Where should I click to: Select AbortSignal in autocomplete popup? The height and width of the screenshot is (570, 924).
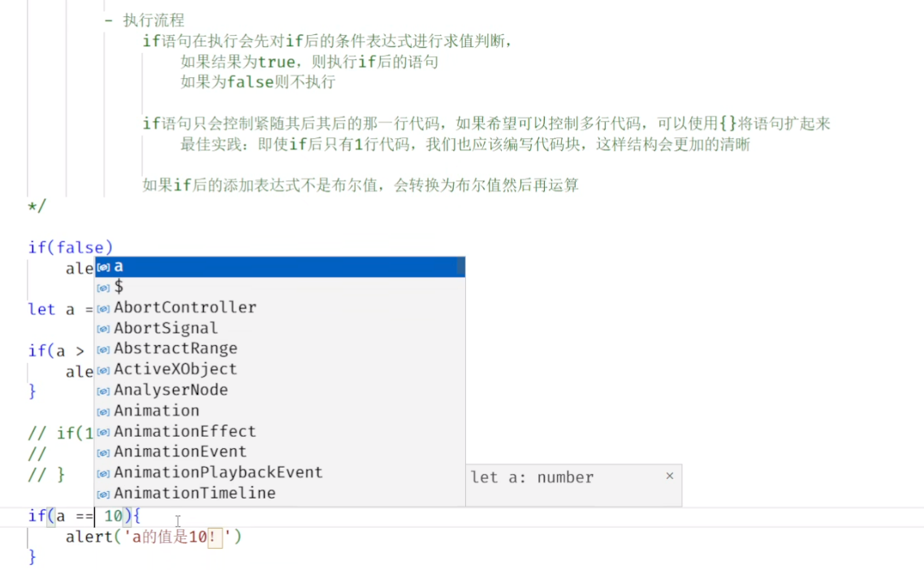click(280, 328)
